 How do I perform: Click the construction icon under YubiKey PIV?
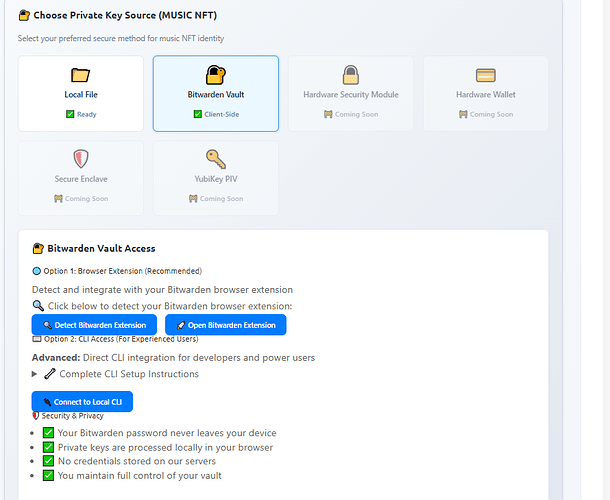[193, 198]
